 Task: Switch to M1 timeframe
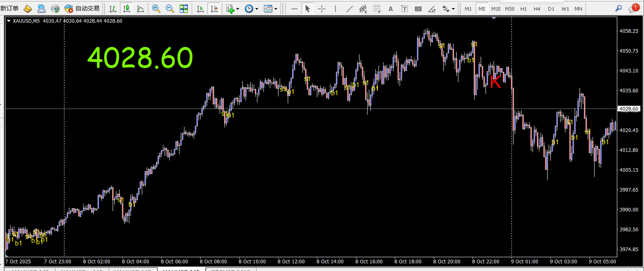[x=468, y=9]
